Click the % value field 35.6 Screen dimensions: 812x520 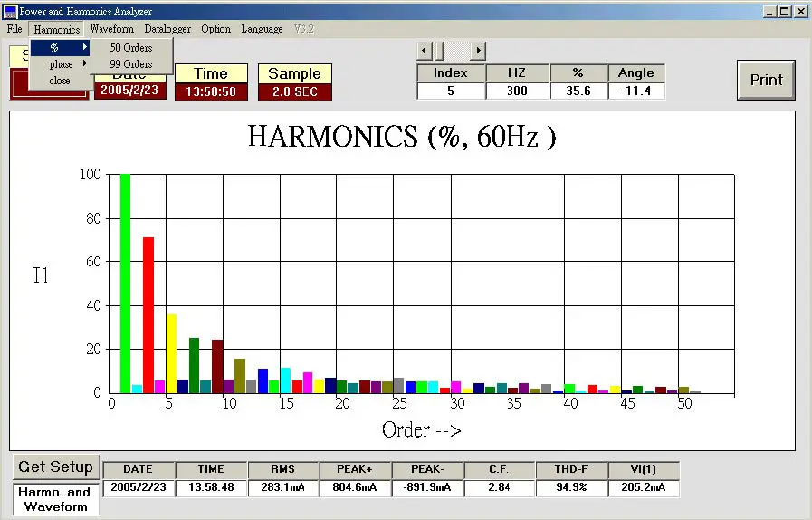tap(578, 91)
